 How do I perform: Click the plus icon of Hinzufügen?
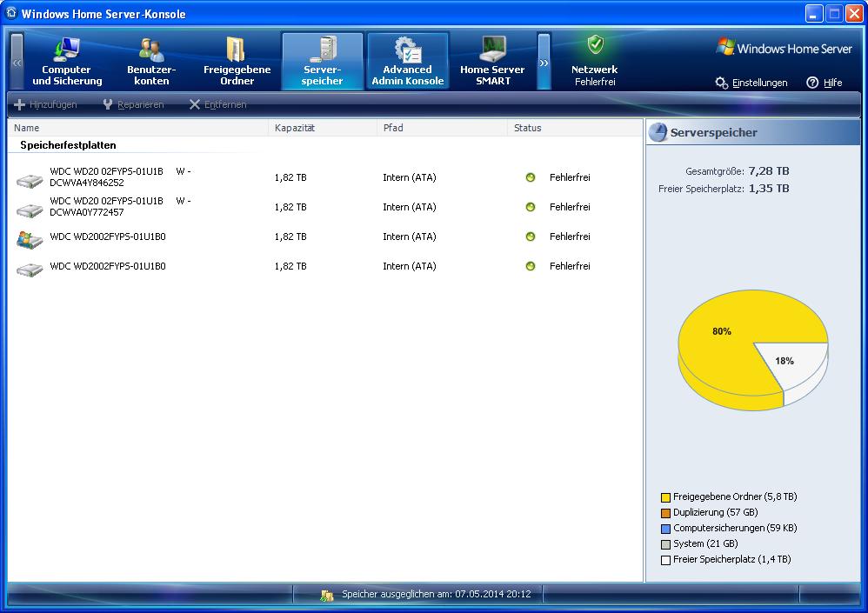point(19,104)
